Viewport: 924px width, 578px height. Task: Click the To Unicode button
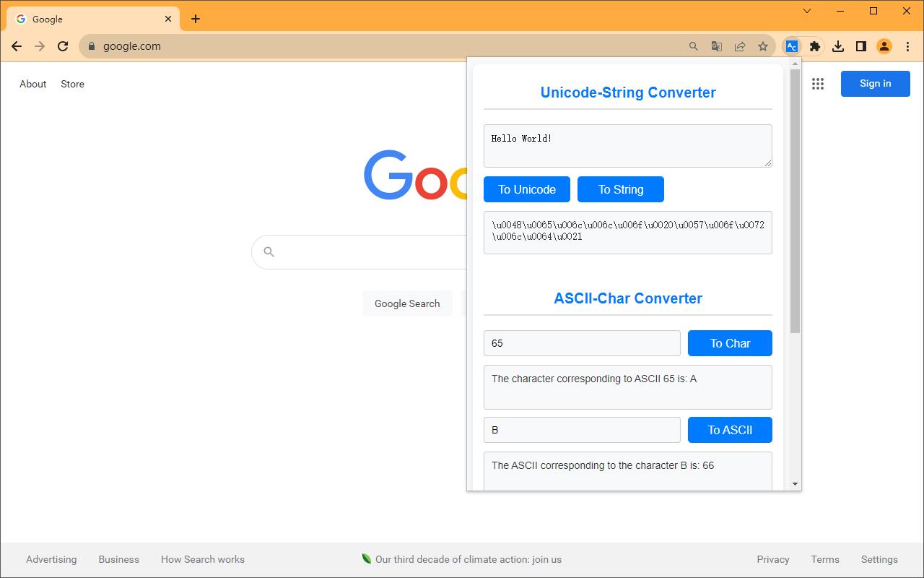point(526,189)
